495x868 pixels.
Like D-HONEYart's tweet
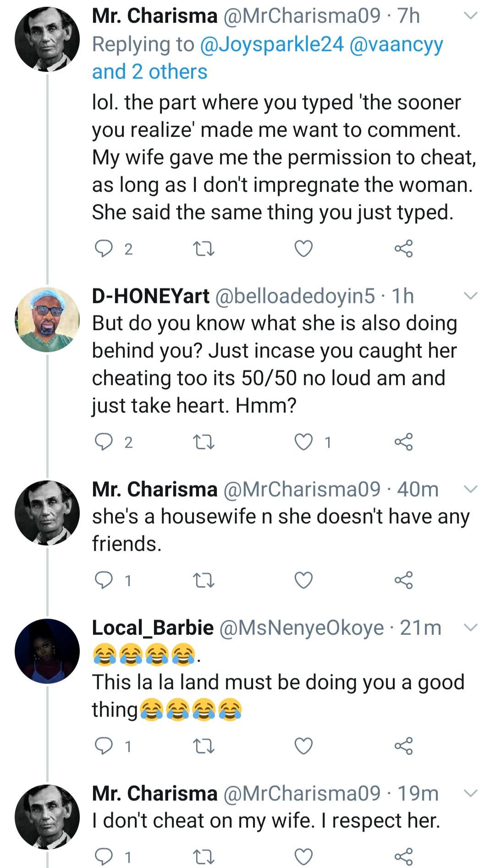tap(303, 442)
